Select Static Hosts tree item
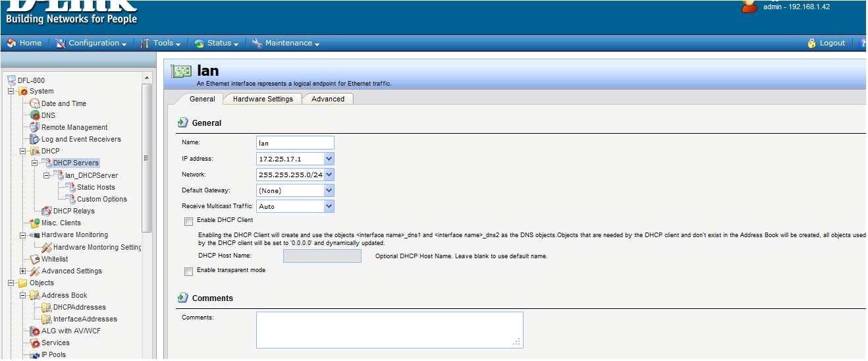 [96, 187]
